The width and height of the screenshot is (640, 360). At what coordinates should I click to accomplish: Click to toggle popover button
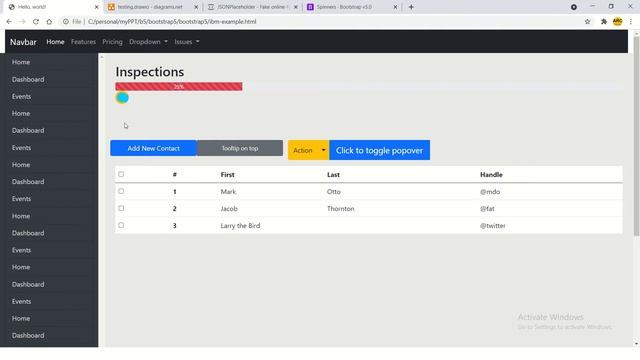380,150
